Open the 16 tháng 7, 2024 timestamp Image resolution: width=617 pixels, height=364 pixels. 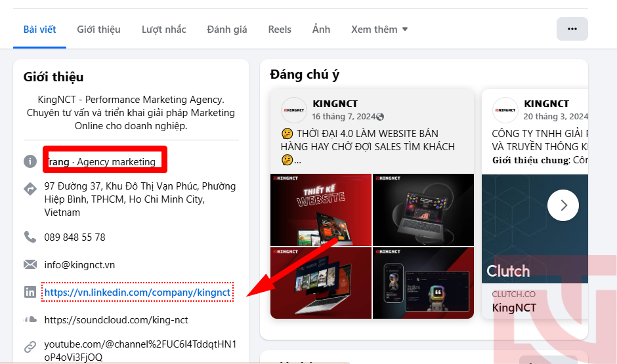[343, 117]
